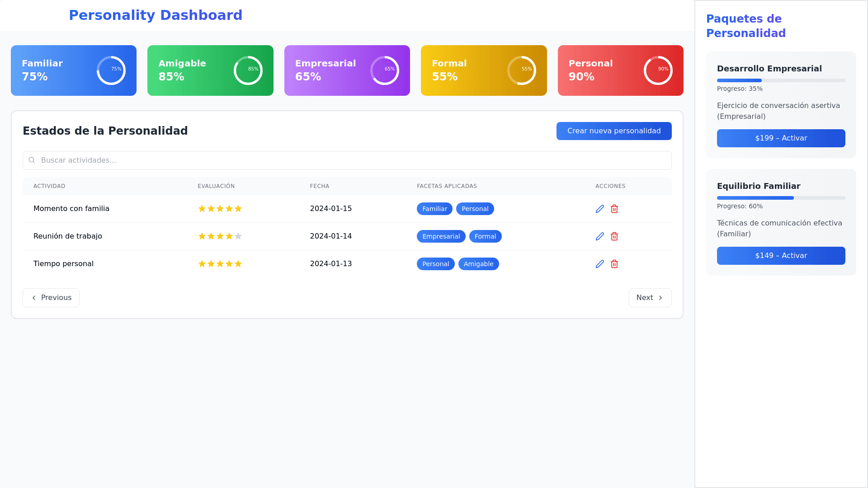The image size is (868, 488).
Task: Go to the Previous page
Action: (x=51, y=298)
